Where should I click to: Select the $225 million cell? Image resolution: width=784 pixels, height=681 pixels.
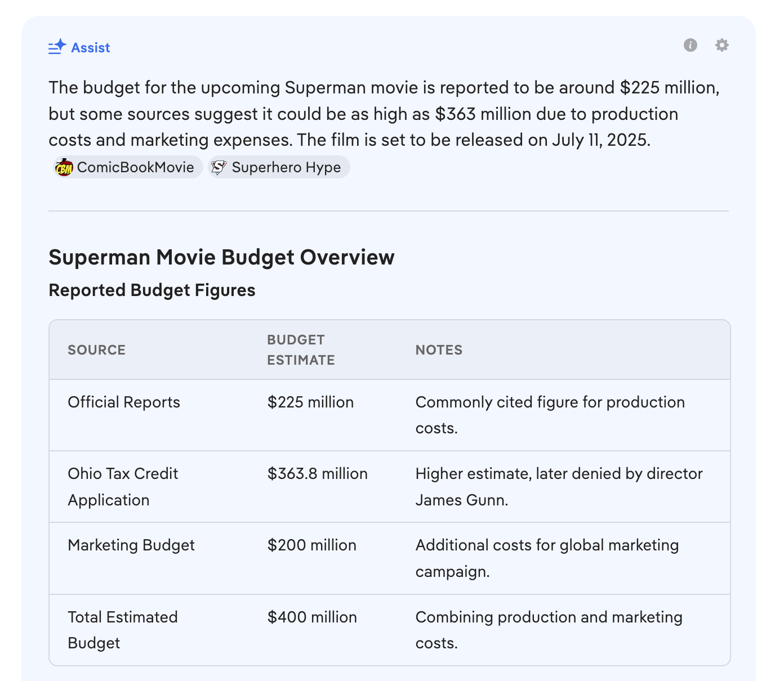pyautogui.click(x=310, y=402)
